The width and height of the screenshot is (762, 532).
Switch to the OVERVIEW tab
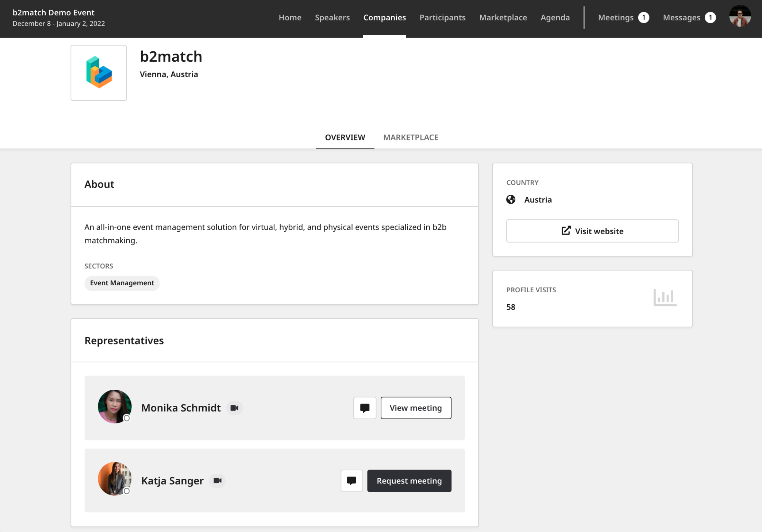tap(345, 137)
